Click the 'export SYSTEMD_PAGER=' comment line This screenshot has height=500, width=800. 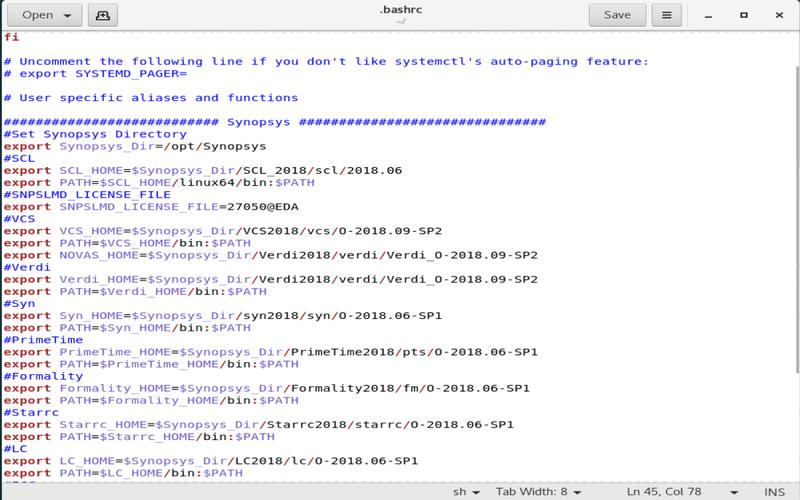click(95, 73)
